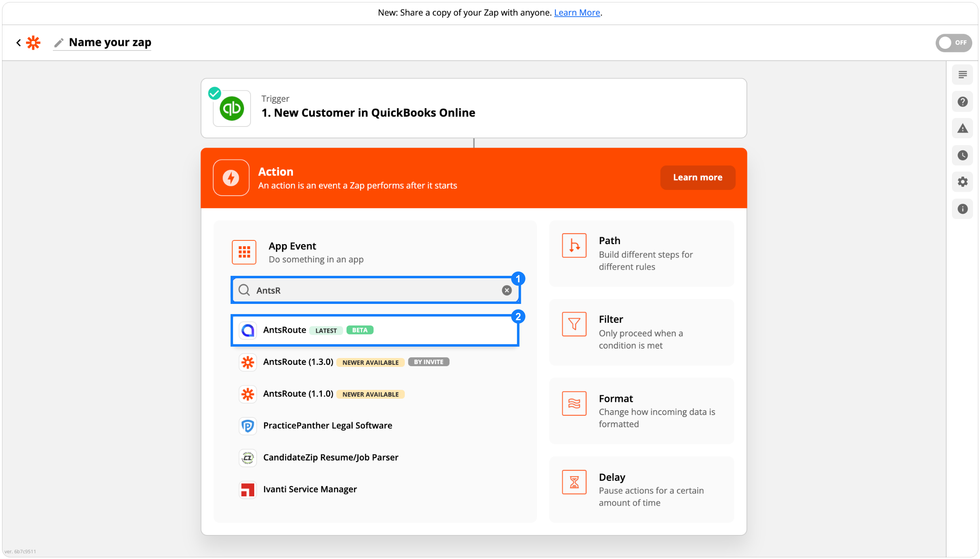Select AntsRoute LATEST BETA app

point(375,330)
